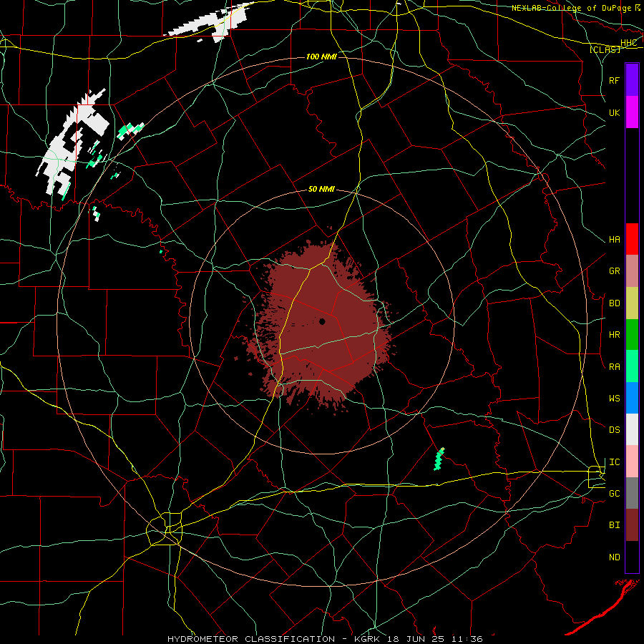Click the ND legend label

pyautogui.click(x=614, y=557)
